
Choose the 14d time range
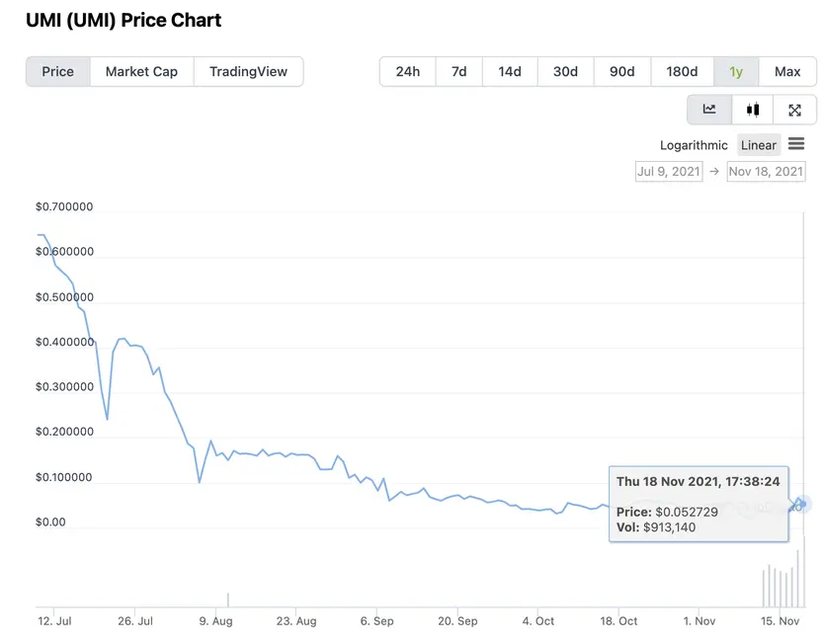510,71
